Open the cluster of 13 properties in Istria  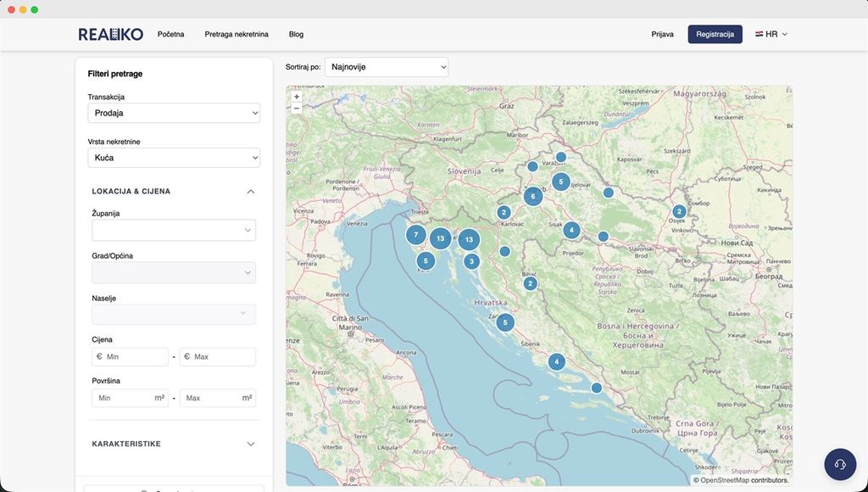click(440, 238)
